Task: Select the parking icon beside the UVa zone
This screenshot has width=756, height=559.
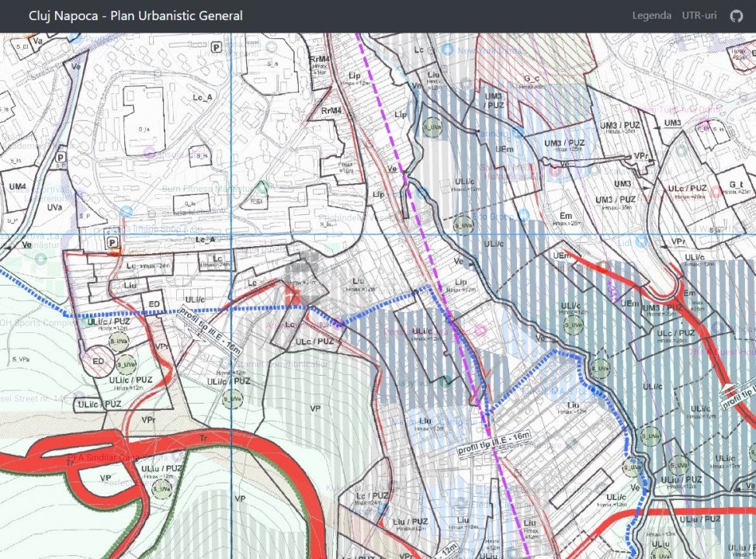Action: tap(61, 158)
